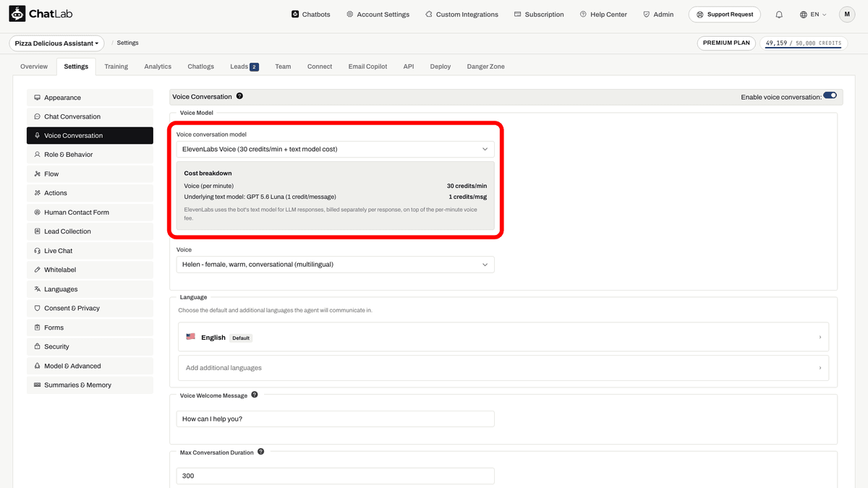Click the notification bell icon
The height and width of the screenshot is (488, 868).
tap(779, 14)
